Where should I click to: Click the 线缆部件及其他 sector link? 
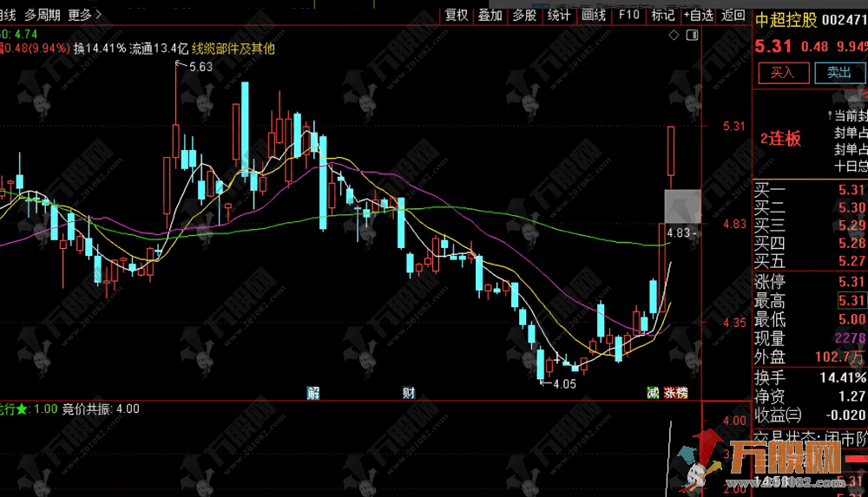(x=233, y=49)
